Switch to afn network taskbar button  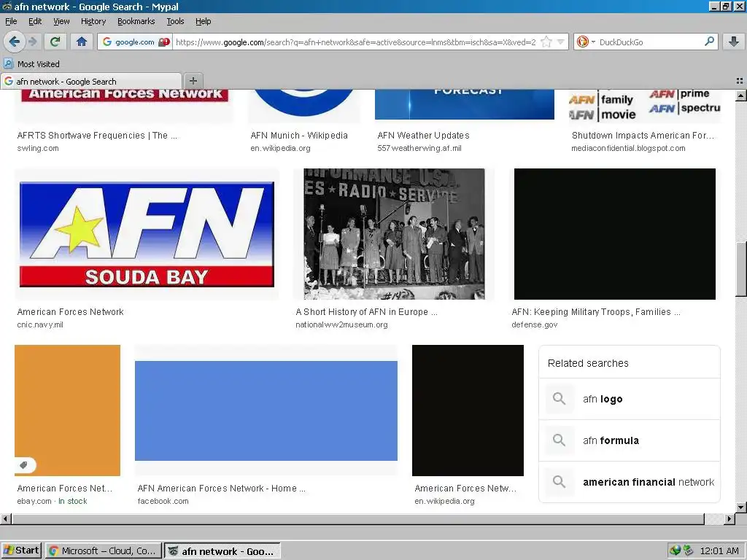222,551
